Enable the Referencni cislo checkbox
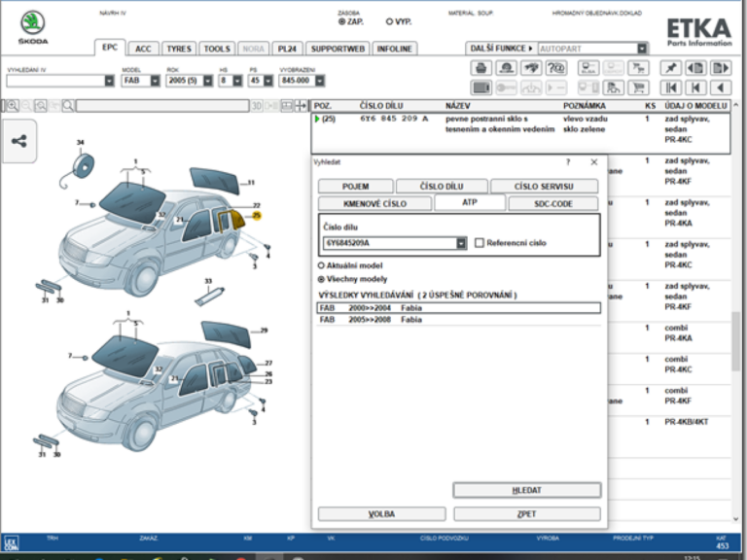 point(480,243)
